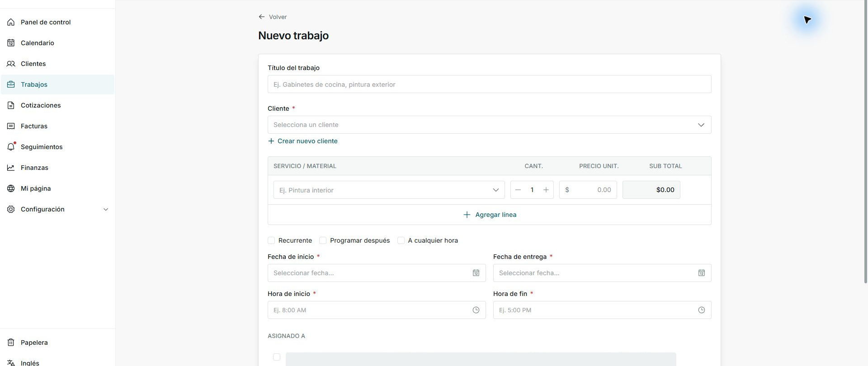Enable the Recurrente checkbox

click(x=271, y=240)
